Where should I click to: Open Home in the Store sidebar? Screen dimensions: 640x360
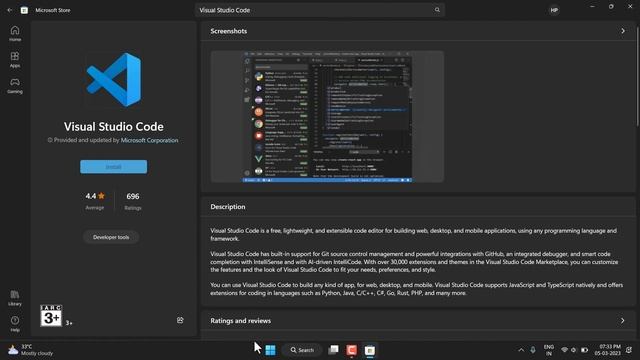(x=15, y=33)
